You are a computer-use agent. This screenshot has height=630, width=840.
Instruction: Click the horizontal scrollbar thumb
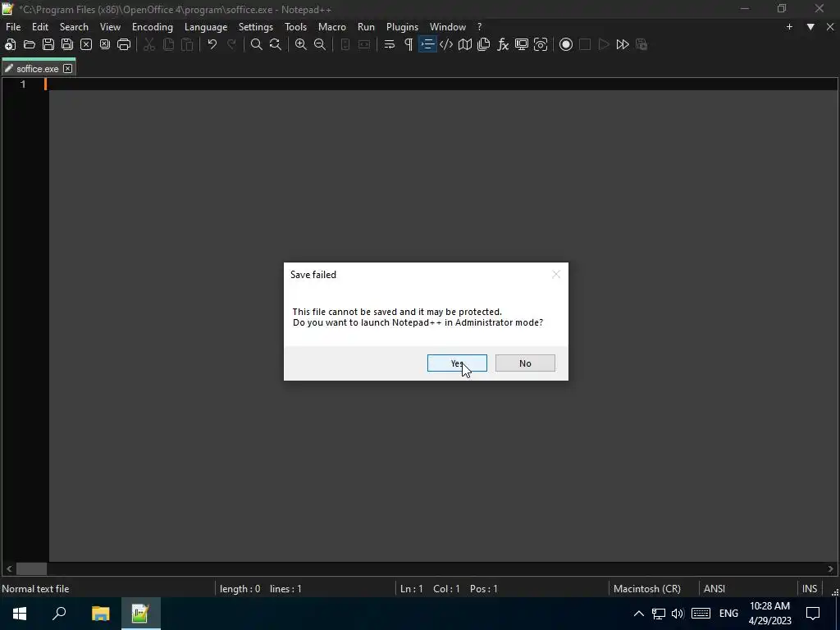coord(32,568)
